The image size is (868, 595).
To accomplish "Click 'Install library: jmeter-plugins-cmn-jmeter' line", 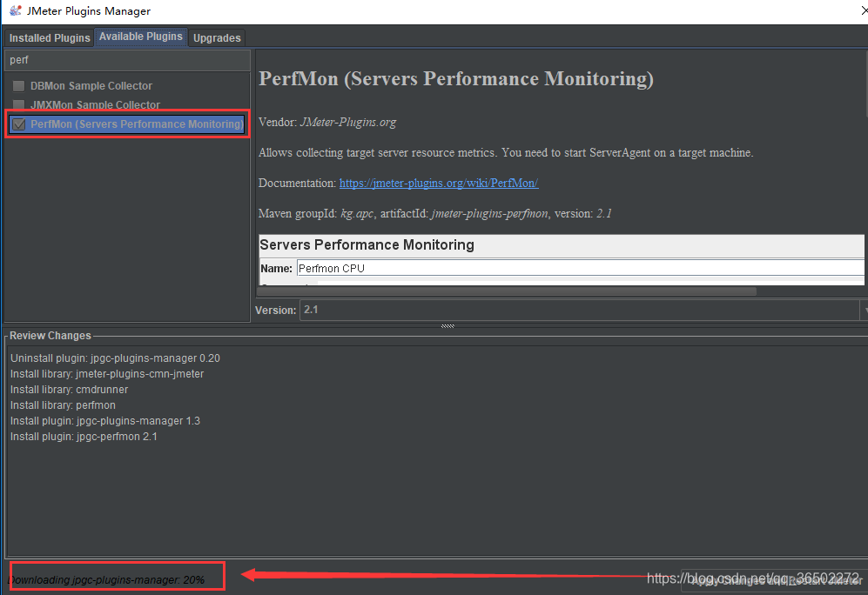I will click(x=107, y=374).
